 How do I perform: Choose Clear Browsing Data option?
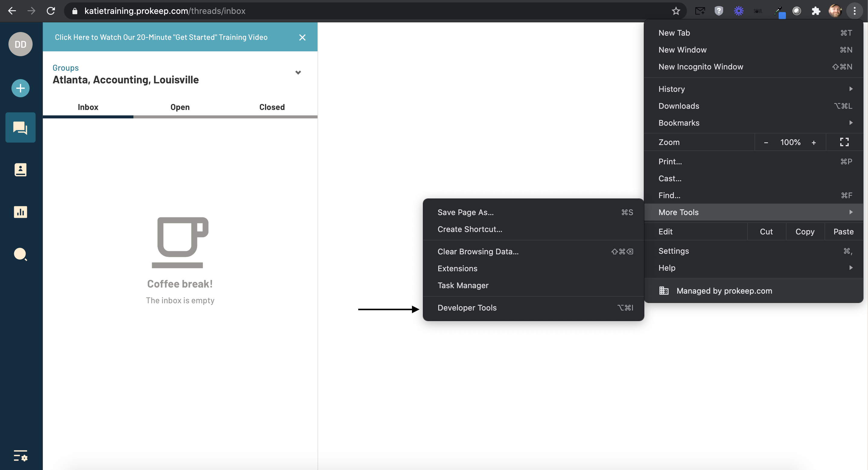click(x=478, y=252)
